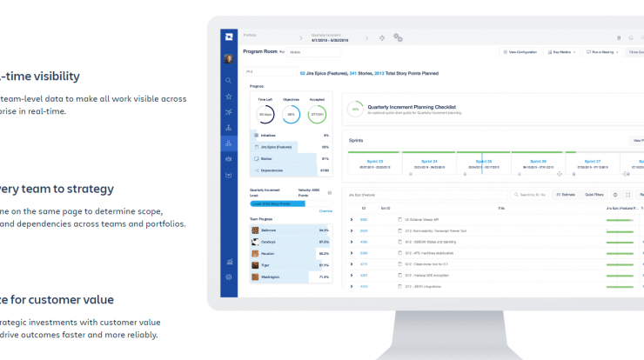
Task: Click the network nodes sidebar icon
Action: coord(228,111)
